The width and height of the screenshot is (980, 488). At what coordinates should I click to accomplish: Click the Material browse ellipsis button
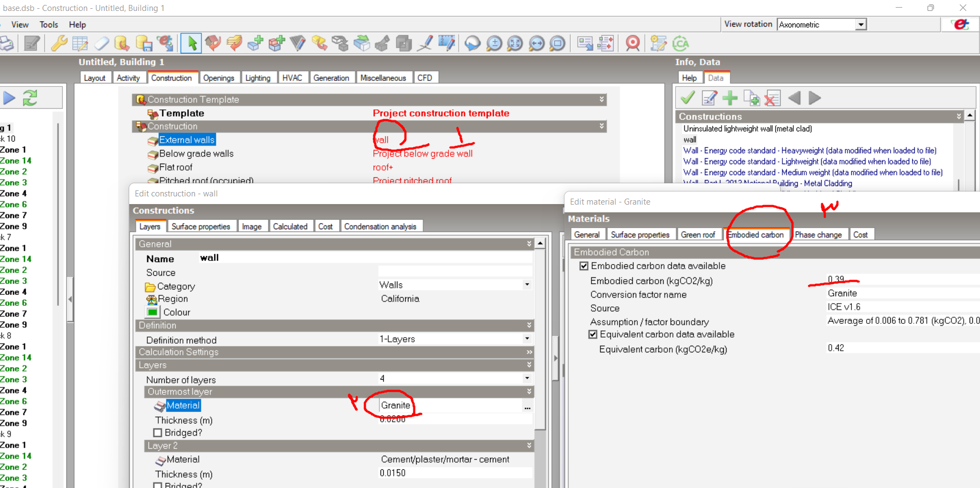[x=527, y=406]
